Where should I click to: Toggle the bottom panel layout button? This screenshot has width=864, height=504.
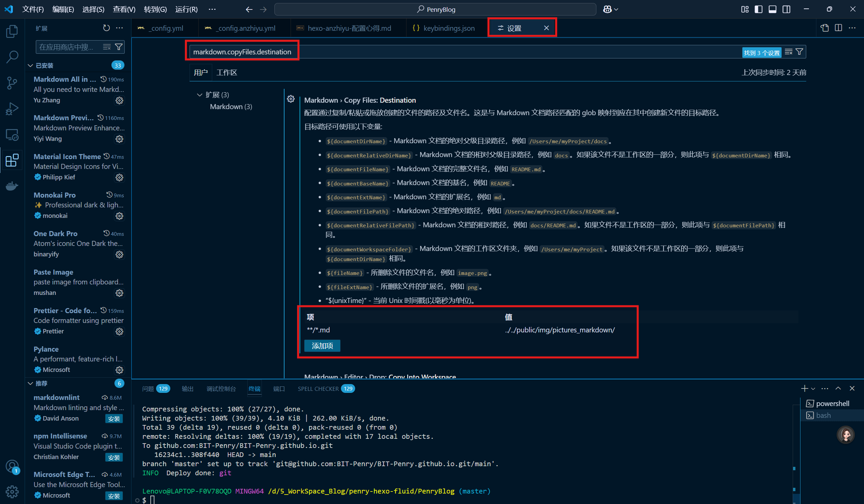[x=772, y=9]
